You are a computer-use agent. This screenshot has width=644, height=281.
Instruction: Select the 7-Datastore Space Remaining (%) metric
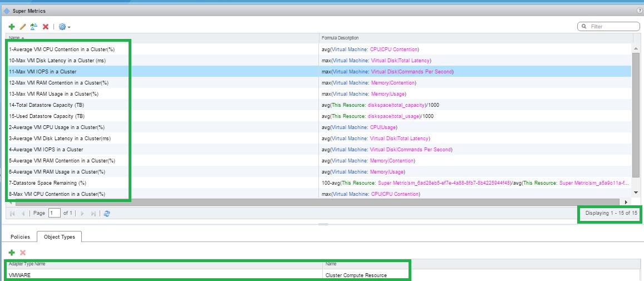[47, 183]
